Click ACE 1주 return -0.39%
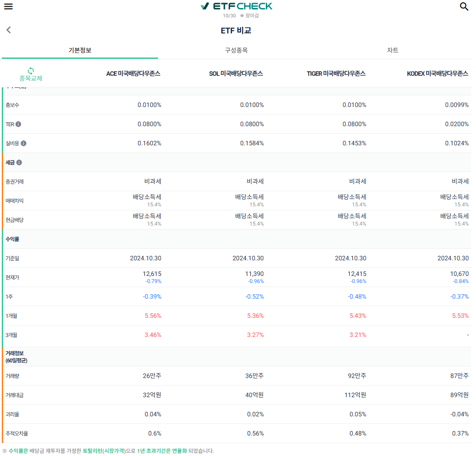This screenshot has width=476, height=456. pos(152,296)
